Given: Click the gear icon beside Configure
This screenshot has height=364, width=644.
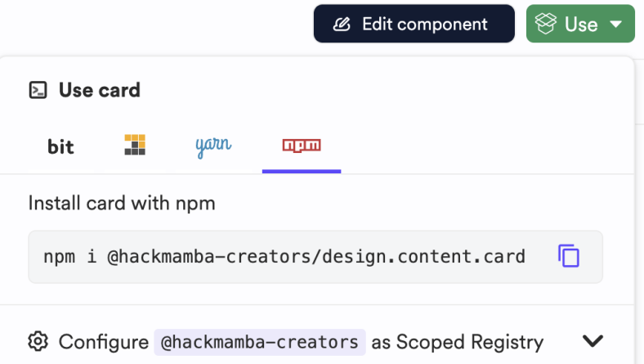Looking at the screenshot, I should [x=38, y=341].
